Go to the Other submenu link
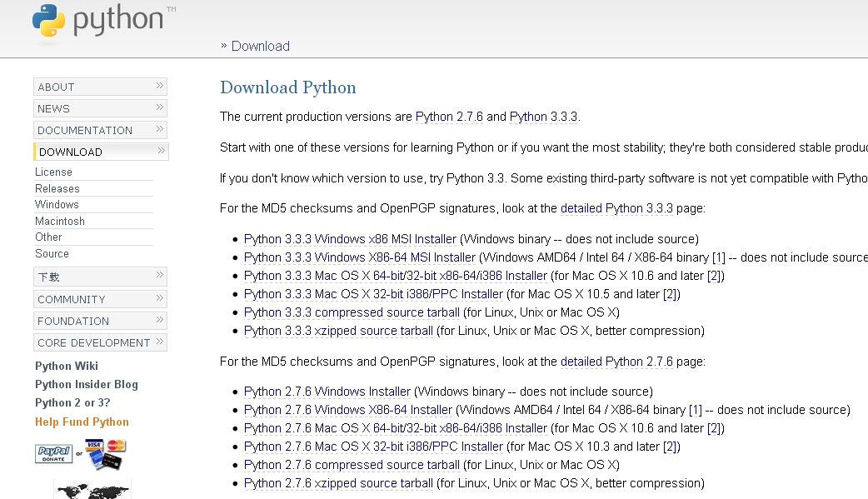The height and width of the screenshot is (499, 868). pyautogui.click(x=48, y=237)
